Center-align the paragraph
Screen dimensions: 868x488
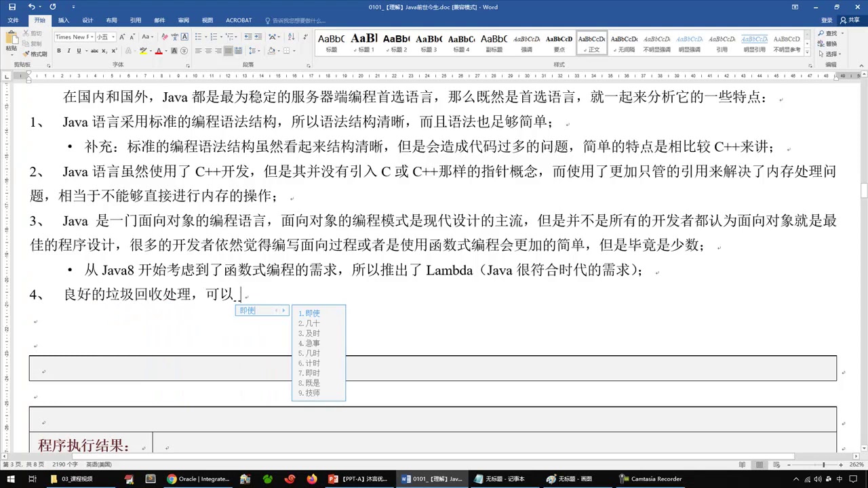[208, 51]
